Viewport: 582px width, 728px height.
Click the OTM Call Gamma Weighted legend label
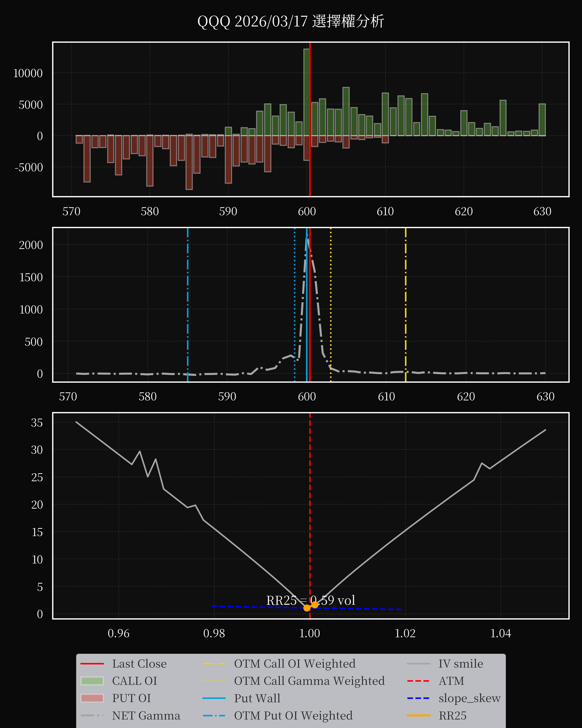click(x=309, y=681)
